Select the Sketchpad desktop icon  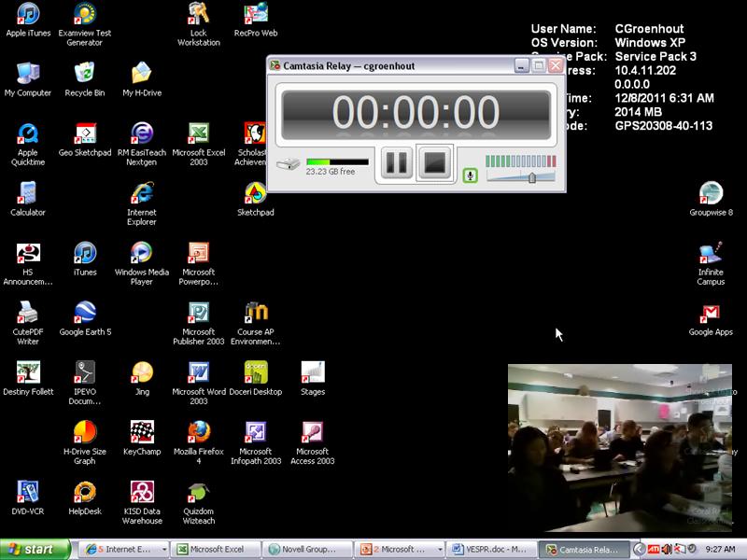255,199
